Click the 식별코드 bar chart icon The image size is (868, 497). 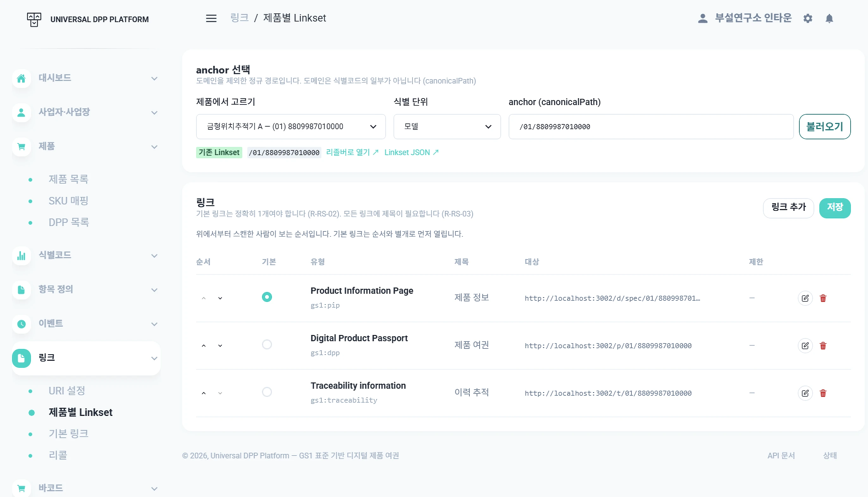pos(21,256)
